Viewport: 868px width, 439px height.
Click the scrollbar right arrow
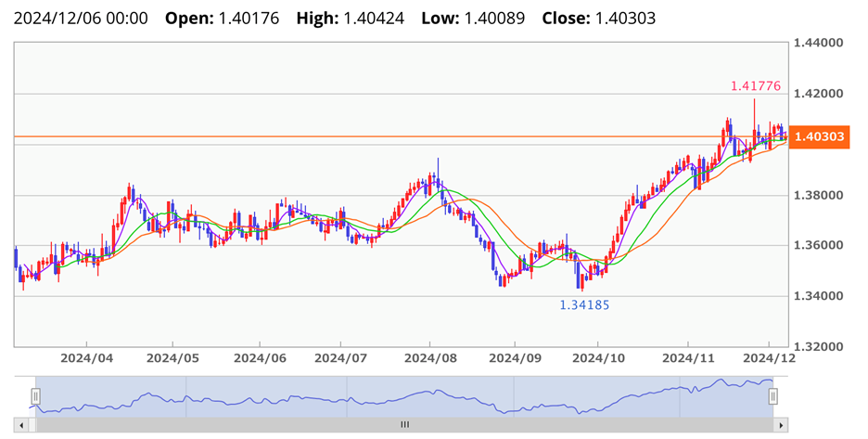click(x=781, y=425)
